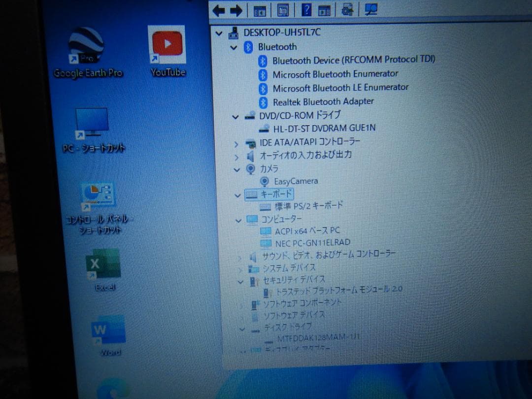Launch YouTube from the desktop shortcut

(x=166, y=44)
